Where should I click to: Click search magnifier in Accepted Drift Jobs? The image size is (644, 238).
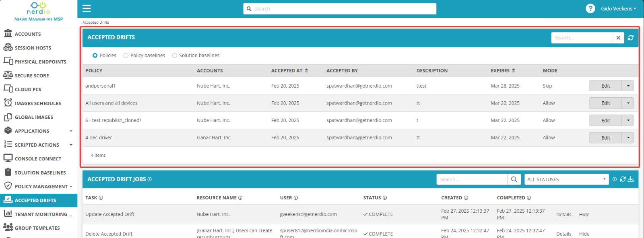click(514, 179)
